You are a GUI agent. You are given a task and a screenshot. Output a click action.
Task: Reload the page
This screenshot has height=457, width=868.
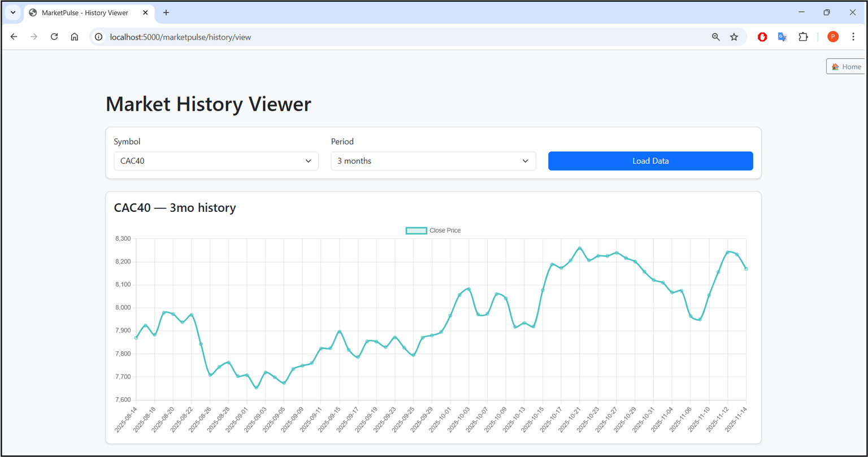(x=54, y=37)
